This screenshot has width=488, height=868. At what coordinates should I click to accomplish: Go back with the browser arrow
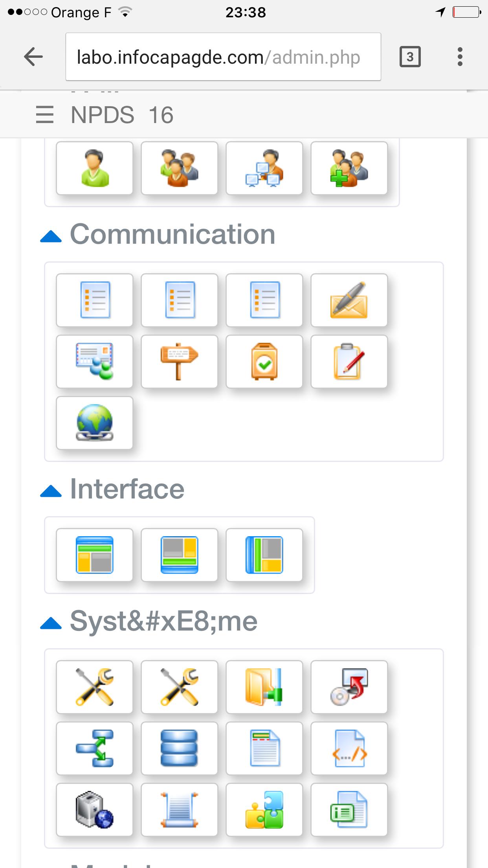click(x=33, y=57)
